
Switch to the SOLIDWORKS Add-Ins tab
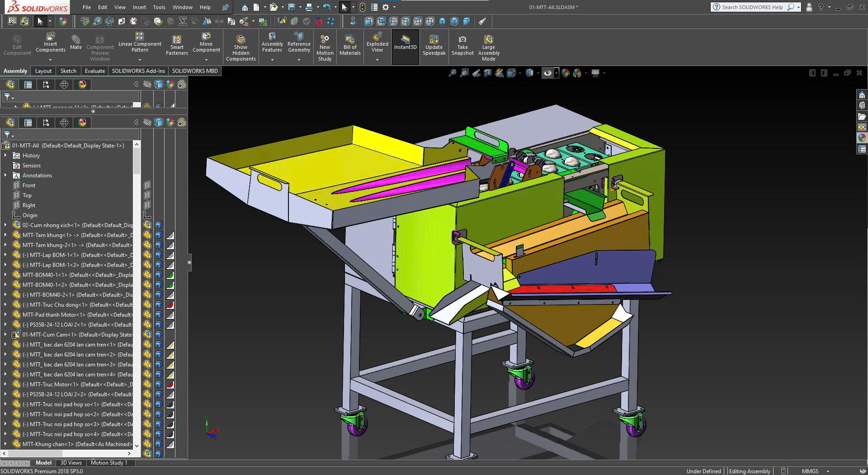(x=138, y=71)
